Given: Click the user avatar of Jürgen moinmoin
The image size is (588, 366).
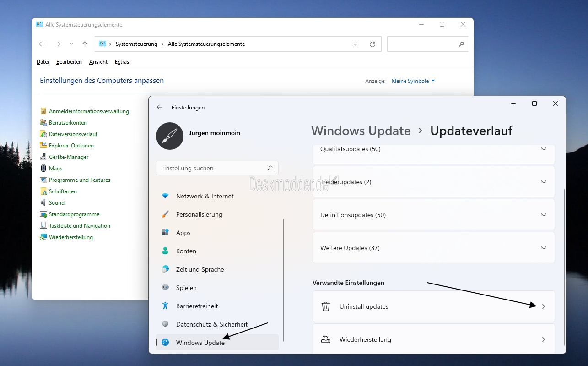Looking at the screenshot, I should click(170, 136).
